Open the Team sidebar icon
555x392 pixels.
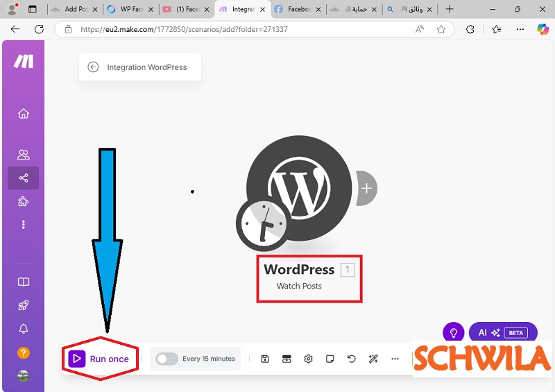pos(24,155)
